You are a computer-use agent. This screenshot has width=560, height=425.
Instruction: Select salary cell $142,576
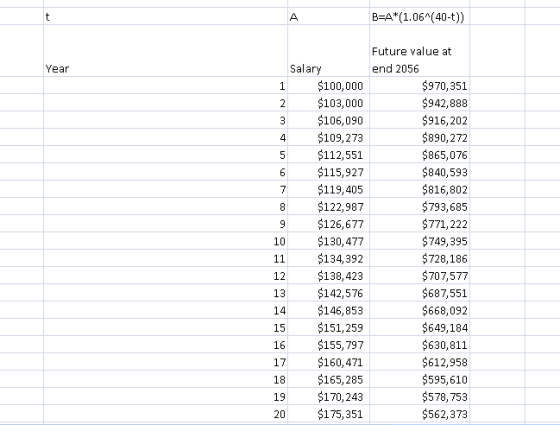(328, 293)
